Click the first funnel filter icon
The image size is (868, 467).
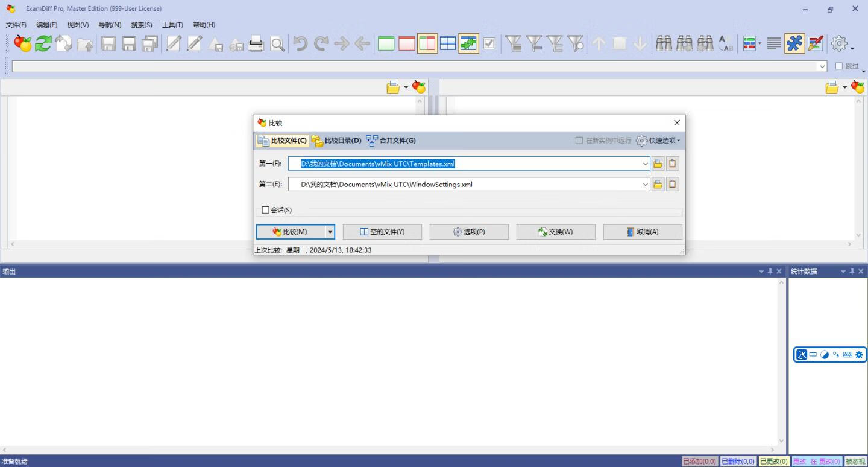coord(514,43)
